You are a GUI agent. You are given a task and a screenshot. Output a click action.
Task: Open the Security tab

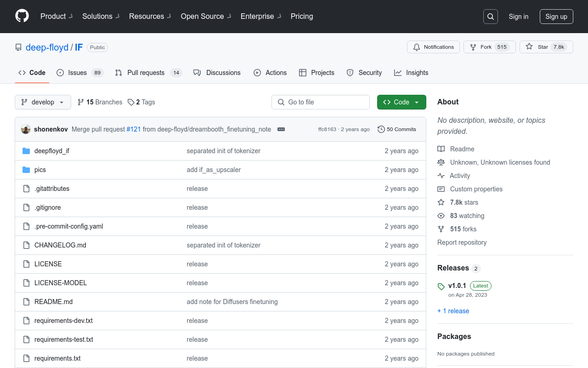364,73
